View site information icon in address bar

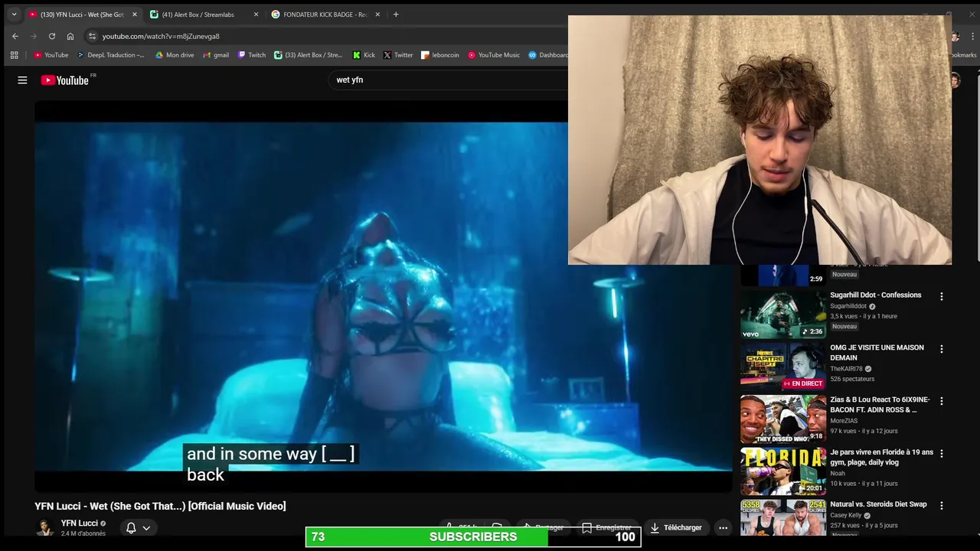tap(91, 36)
